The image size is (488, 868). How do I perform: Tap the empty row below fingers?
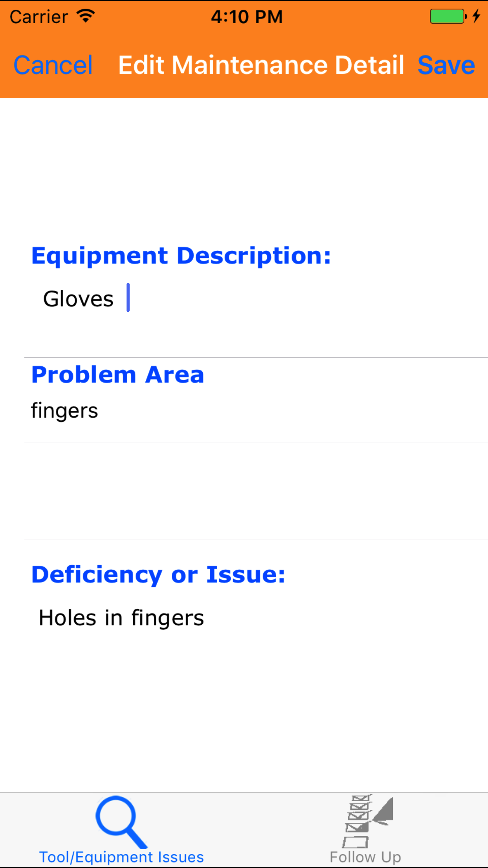[255, 491]
